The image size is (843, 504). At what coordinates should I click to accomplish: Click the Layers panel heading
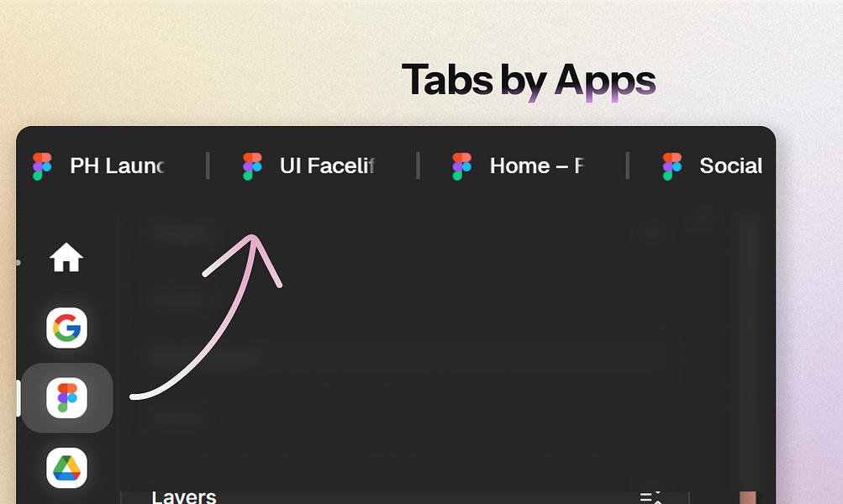tap(184, 496)
